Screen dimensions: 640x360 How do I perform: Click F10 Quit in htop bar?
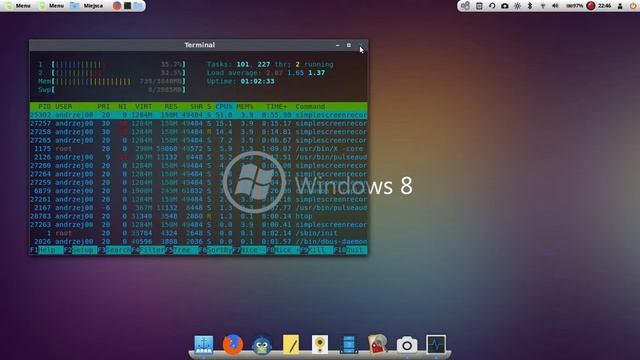(351, 250)
